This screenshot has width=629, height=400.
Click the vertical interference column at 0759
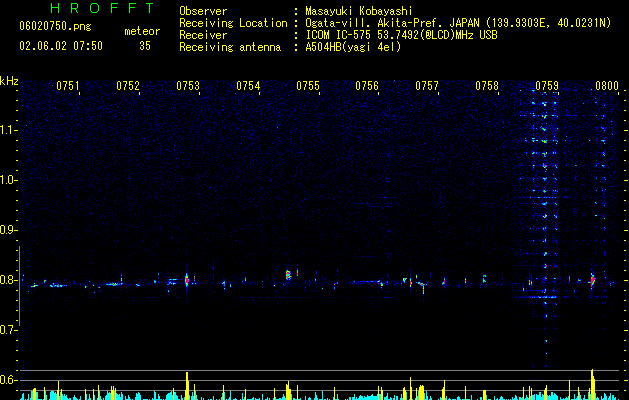pyautogui.click(x=545, y=229)
